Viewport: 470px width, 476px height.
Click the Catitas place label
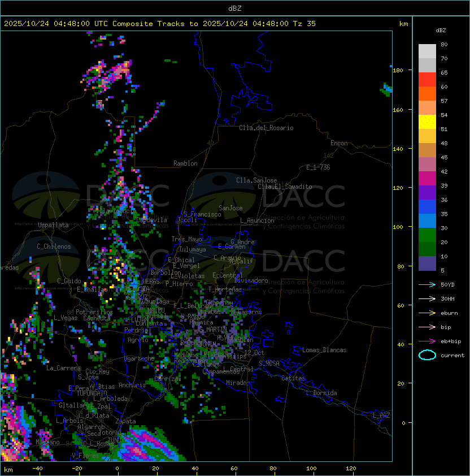click(x=293, y=378)
